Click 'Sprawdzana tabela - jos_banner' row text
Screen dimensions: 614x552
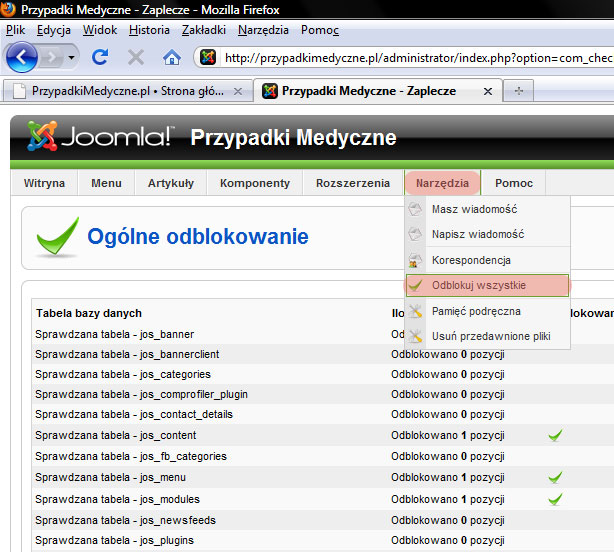114,334
